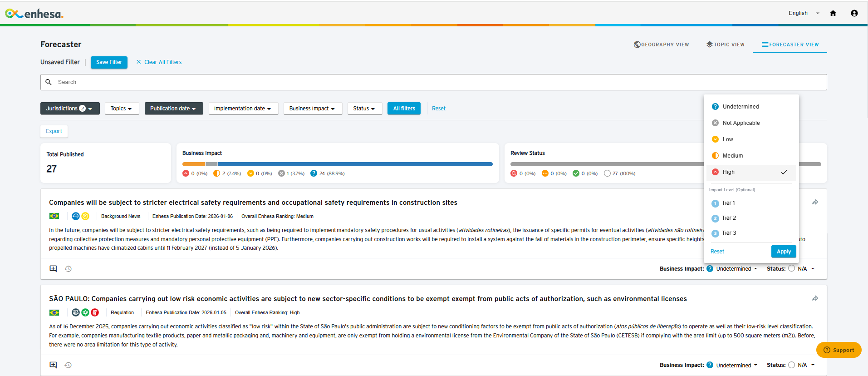Click blue topic icon on electrical safety card
Viewport: 868px width, 376px height.
(76, 216)
